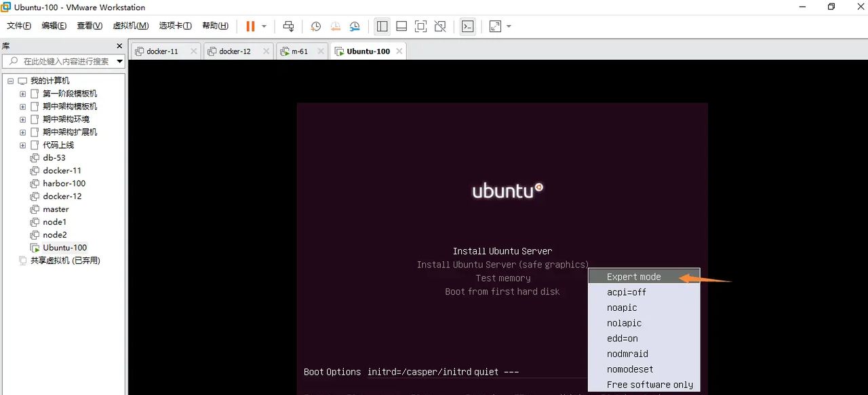This screenshot has width=868, height=395.
Task: Open the library search filter dropdown
Action: (119, 60)
